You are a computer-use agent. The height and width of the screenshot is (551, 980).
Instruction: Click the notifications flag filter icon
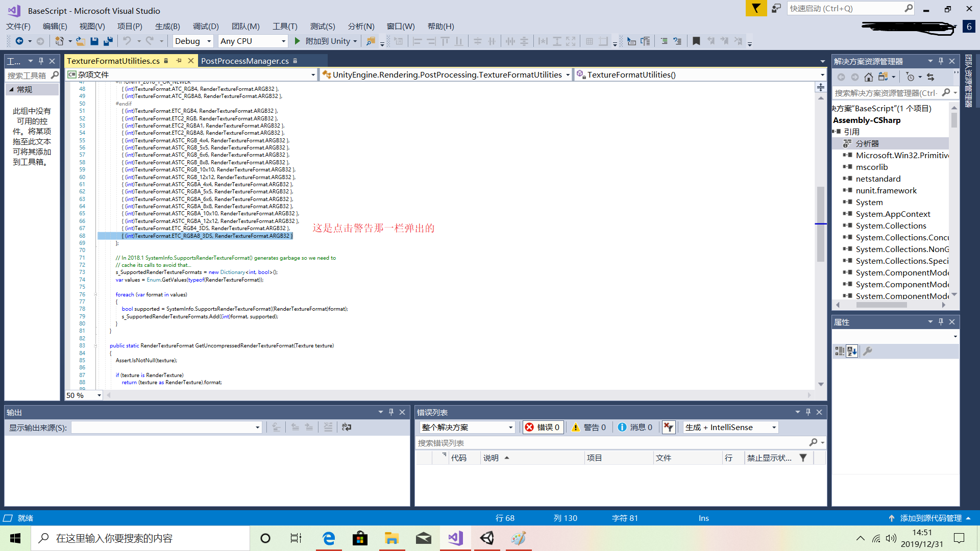pyautogui.click(x=756, y=8)
